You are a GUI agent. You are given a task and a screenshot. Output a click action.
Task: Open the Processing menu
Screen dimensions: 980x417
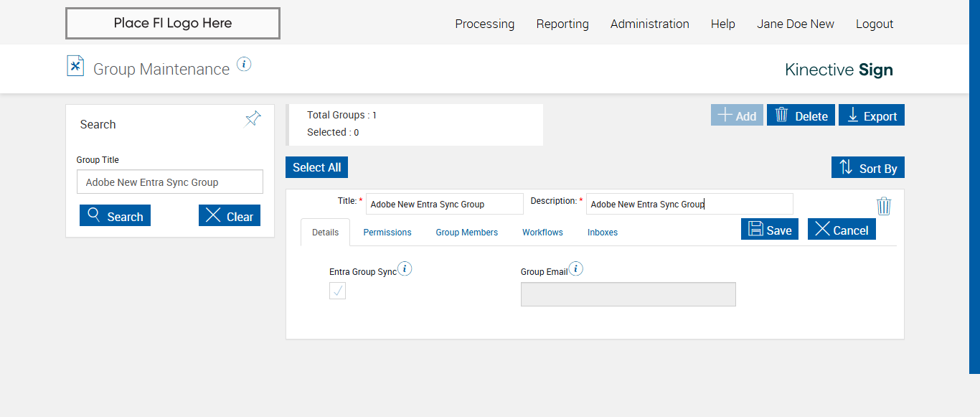484,24
